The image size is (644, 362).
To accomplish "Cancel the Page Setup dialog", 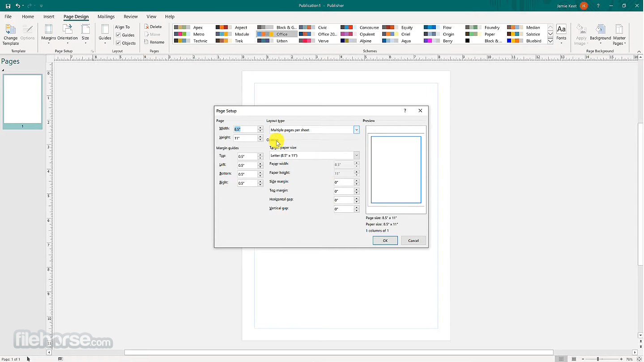I will click(414, 241).
